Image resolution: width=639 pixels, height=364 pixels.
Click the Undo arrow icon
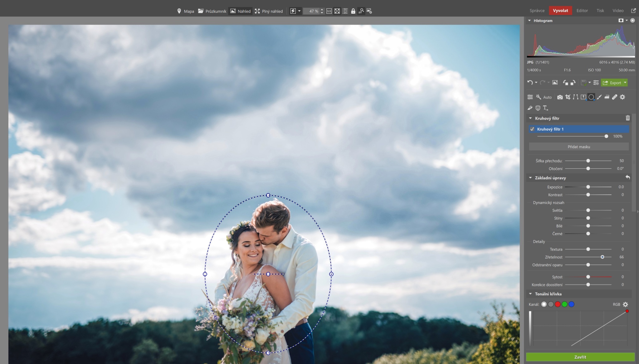pos(530,83)
